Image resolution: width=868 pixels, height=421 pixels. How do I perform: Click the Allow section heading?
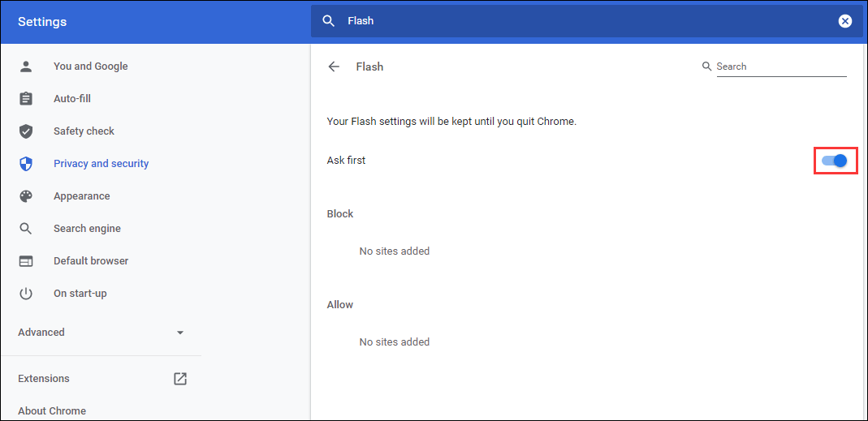(x=340, y=305)
